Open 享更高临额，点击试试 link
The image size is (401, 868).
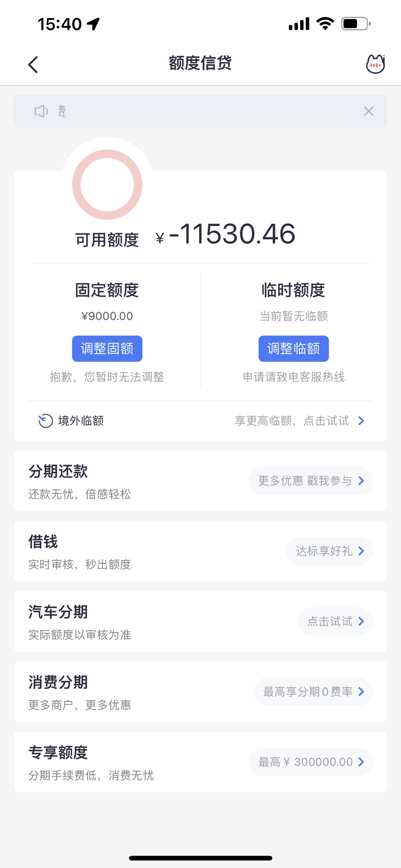click(292, 420)
